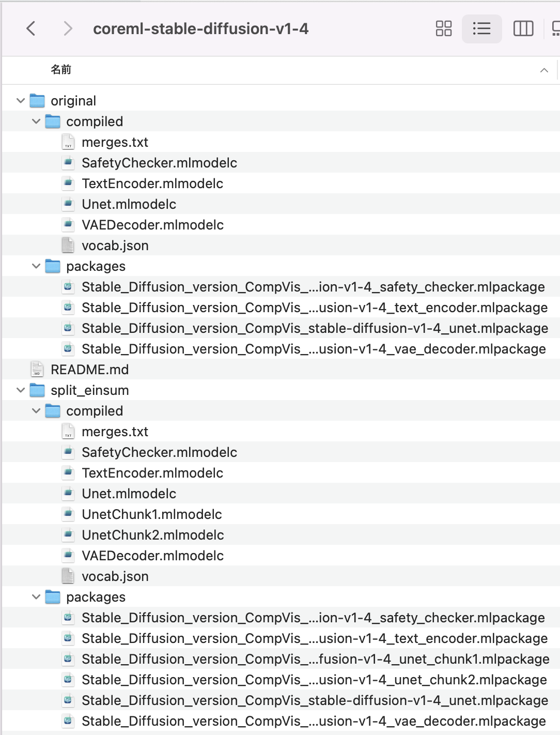Toggle sort direction chevron in header
The width and height of the screenshot is (560, 735).
pyautogui.click(x=544, y=70)
